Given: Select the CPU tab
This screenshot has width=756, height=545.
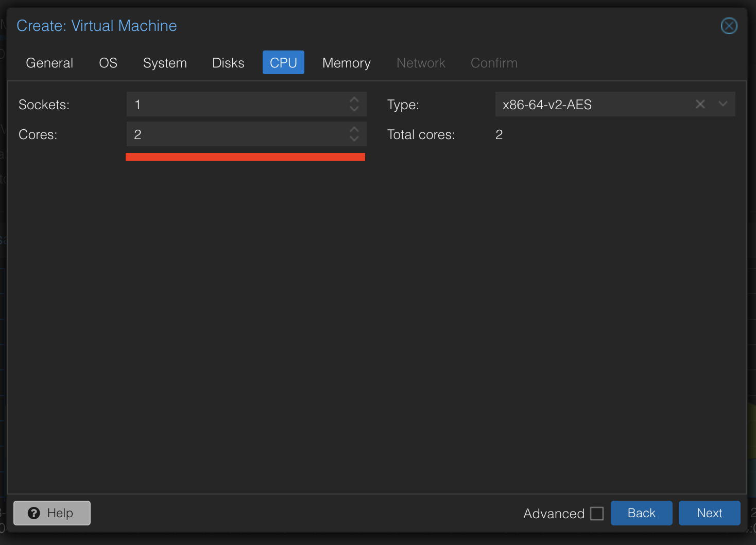Looking at the screenshot, I should 283,62.
